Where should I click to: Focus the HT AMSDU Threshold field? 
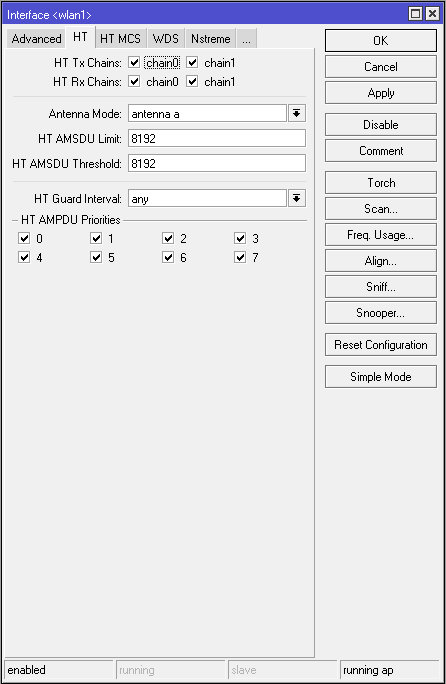point(217,163)
